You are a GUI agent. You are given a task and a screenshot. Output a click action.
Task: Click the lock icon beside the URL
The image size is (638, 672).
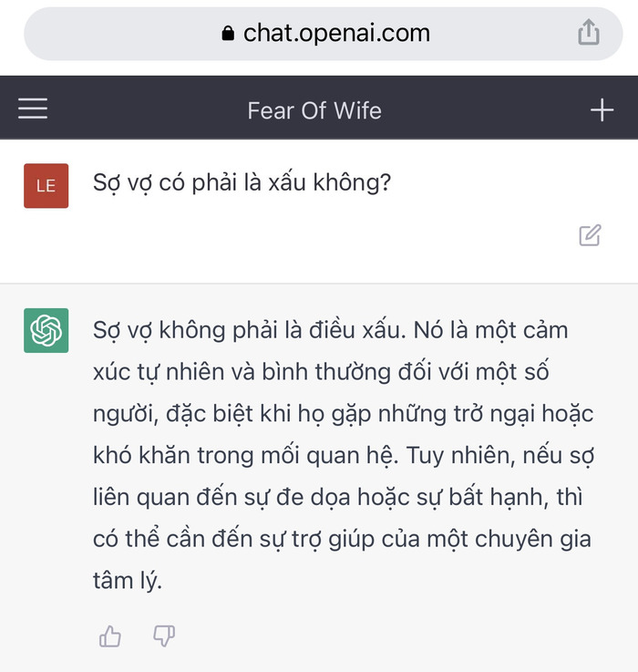[x=228, y=35]
